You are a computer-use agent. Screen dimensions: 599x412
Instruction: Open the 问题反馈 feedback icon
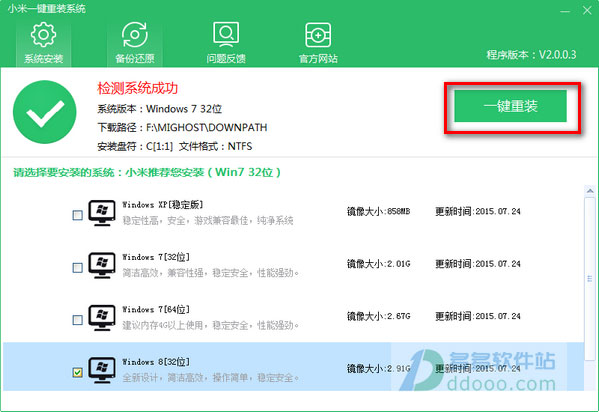226,43
